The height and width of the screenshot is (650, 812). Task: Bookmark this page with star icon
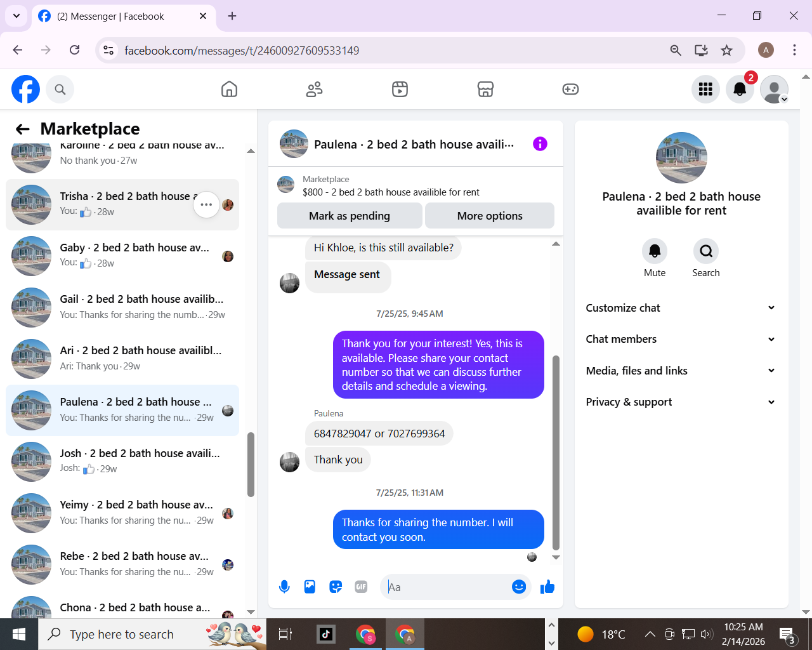click(x=727, y=50)
